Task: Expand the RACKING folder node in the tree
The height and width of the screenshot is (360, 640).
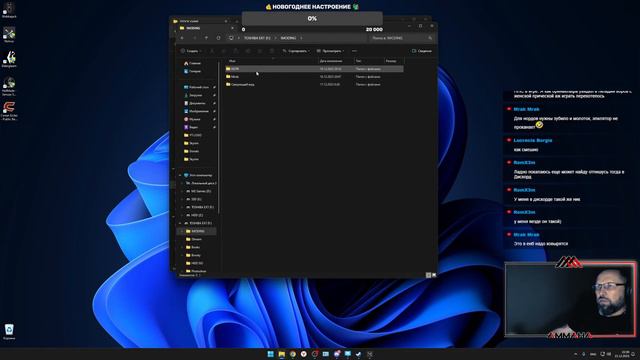Action: [182, 231]
